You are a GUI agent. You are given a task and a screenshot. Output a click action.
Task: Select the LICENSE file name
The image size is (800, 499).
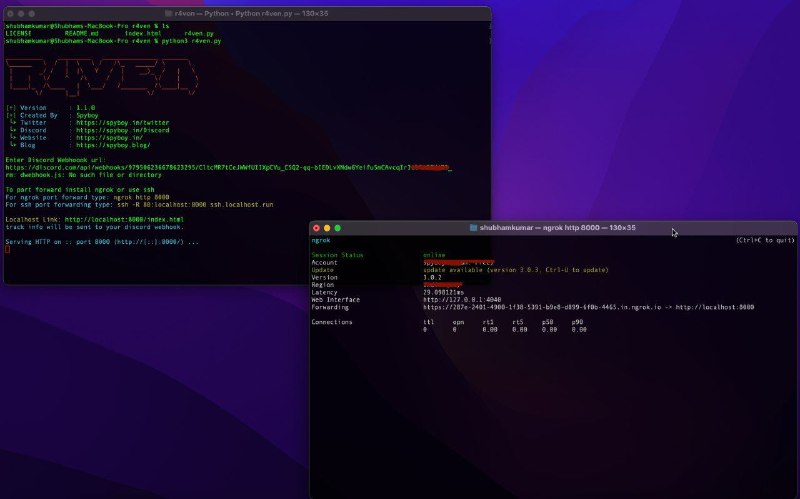[18, 34]
